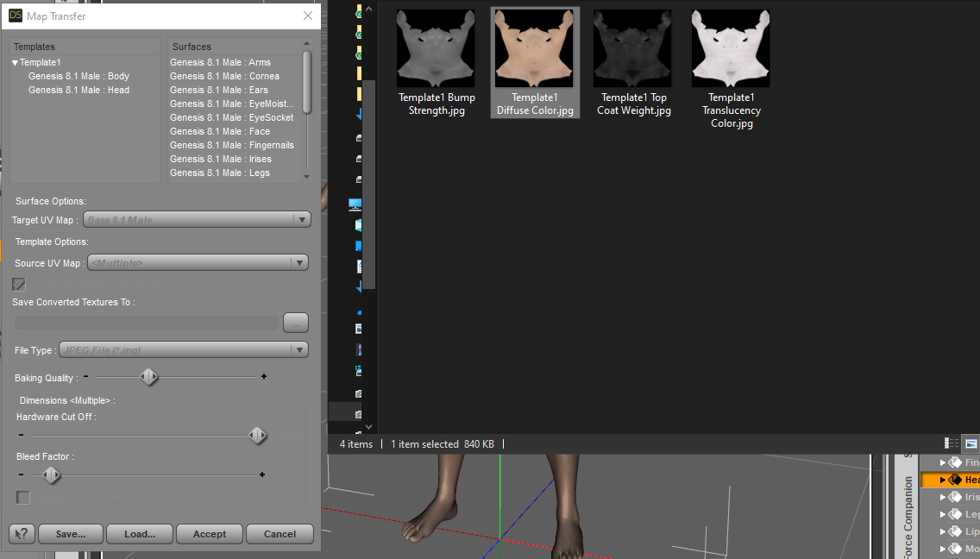The height and width of the screenshot is (559, 980).
Task: Select Genesis 8.1 Male : Irises surface
Action: [x=221, y=159]
